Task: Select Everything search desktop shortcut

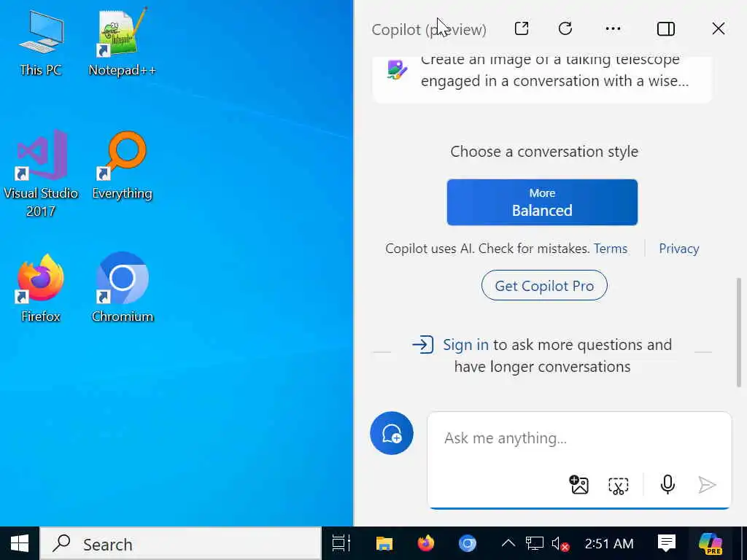Action: [x=122, y=166]
